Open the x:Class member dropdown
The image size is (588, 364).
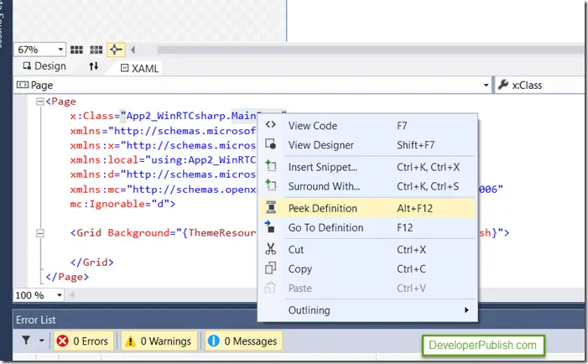539,86
